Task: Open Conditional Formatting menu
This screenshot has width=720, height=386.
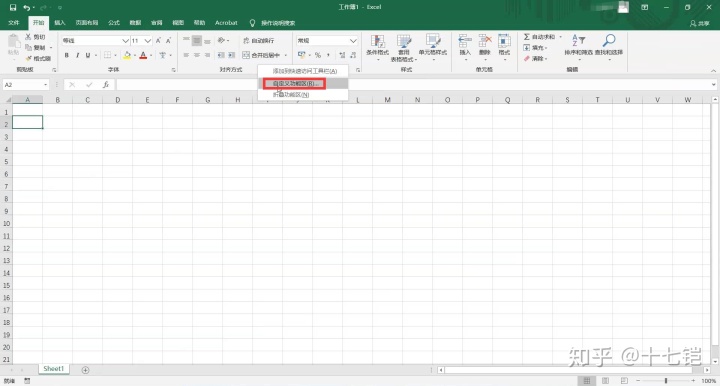Action: pyautogui.click(x=377, y=47)
